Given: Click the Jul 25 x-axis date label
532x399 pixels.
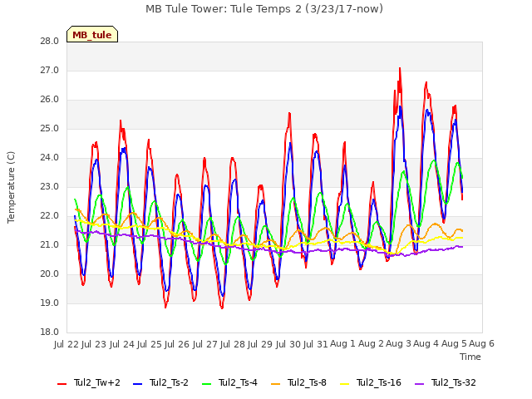Looking at the screenshot, I should coord(149,344).
